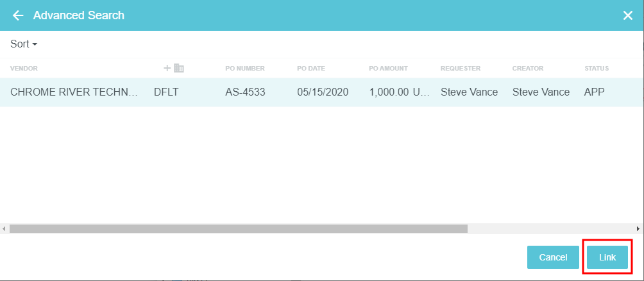Select the CHROME RIVER TECHN... vendor row
Viewport: 644px width, 281px height.
74,92
